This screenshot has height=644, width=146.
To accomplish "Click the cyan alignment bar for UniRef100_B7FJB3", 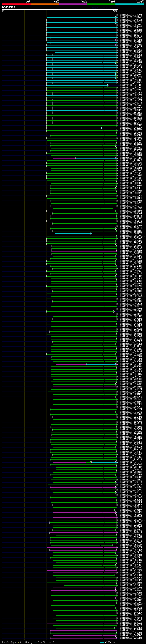I will (77, 85).
